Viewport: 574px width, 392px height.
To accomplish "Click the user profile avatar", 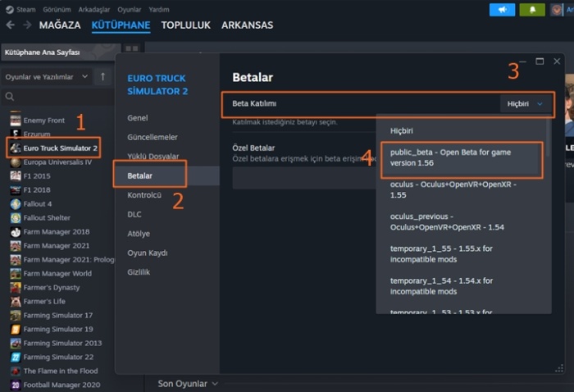I will click(x=559, y=10).
